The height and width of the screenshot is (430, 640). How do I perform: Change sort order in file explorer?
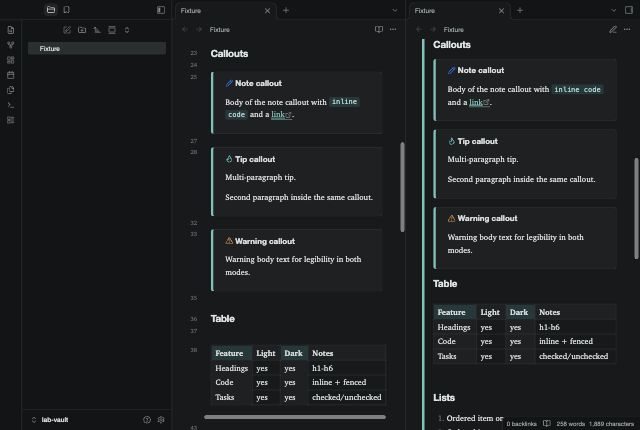point(97,30)
